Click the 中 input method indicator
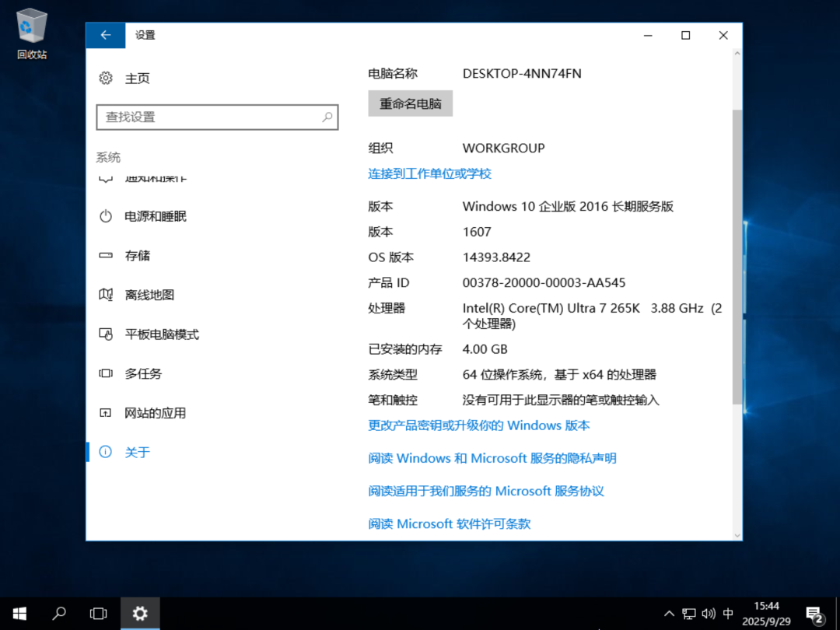Screen dimensions: 840x630 pyautogui.click(x=728, y=614)
